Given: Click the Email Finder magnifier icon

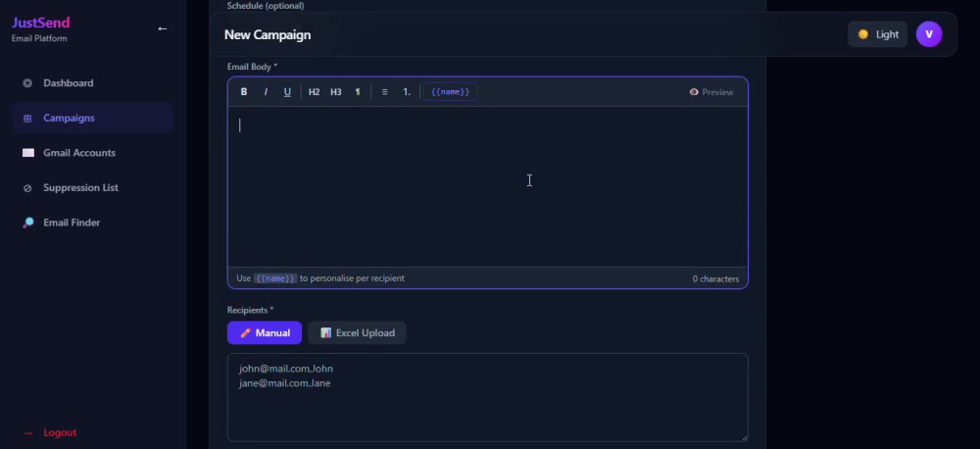Looking at the screenshot, I should point(28,223).
